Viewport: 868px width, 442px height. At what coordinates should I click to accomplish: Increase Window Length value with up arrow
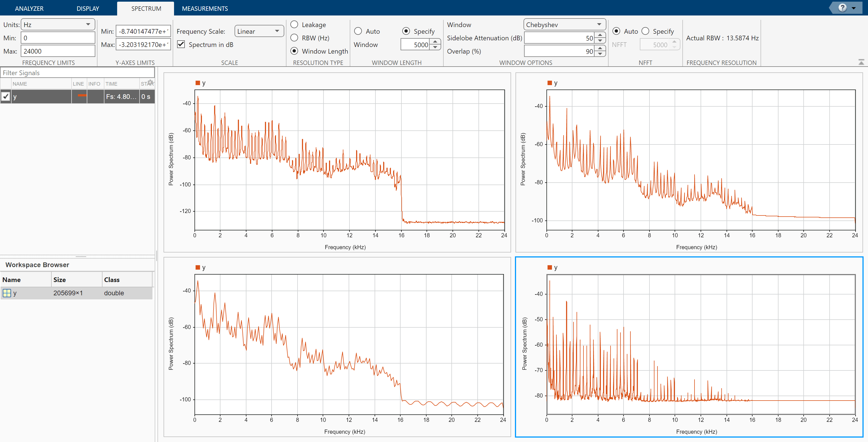coord(435,42)
